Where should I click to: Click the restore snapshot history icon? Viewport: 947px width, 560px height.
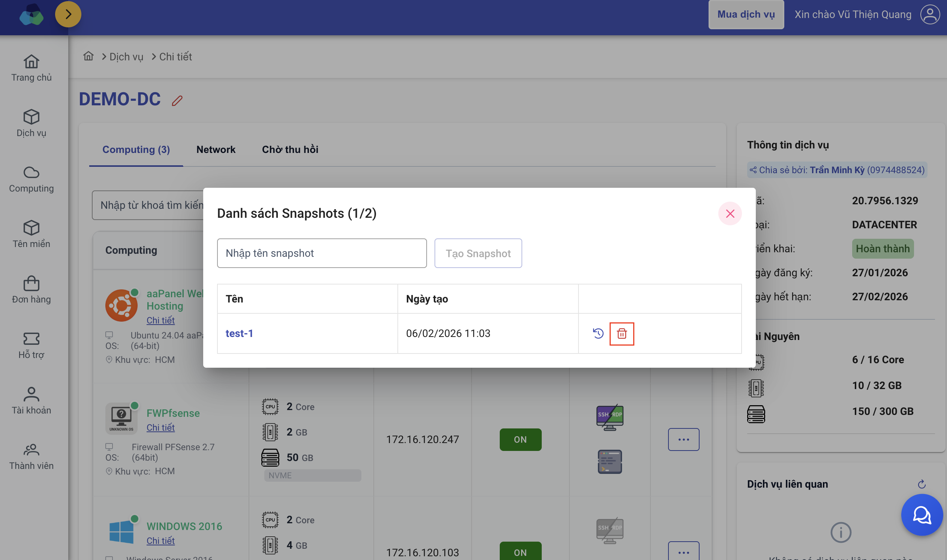[598, 334]
